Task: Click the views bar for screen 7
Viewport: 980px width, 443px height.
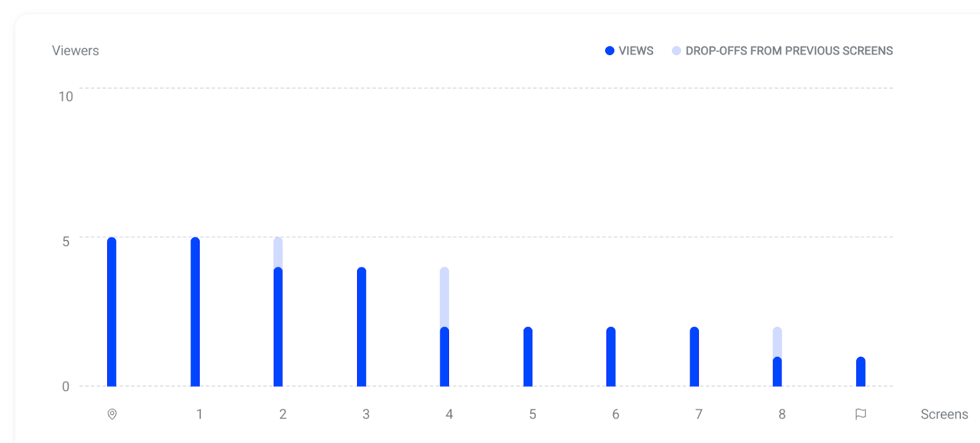Action: [x=695, y=357]
